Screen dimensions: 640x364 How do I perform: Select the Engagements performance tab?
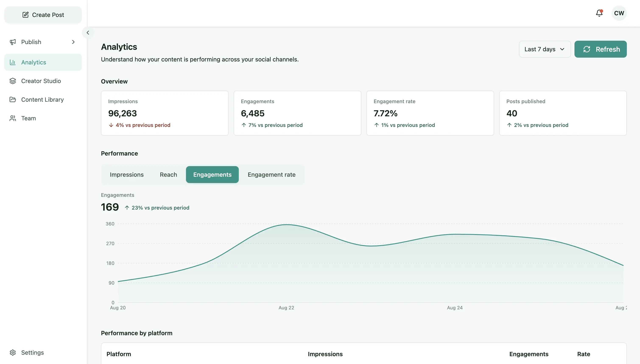[212, 175]
